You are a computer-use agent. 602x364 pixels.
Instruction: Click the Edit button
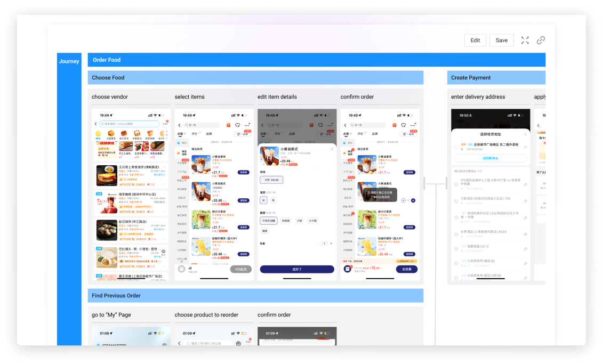click(x=475, y=41)
